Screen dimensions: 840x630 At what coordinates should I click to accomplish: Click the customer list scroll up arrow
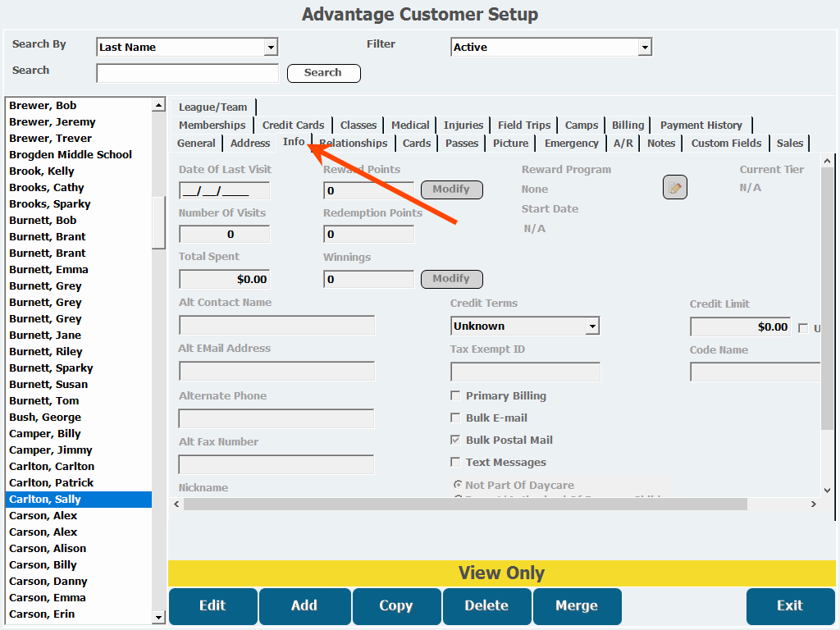coord(158,105)
